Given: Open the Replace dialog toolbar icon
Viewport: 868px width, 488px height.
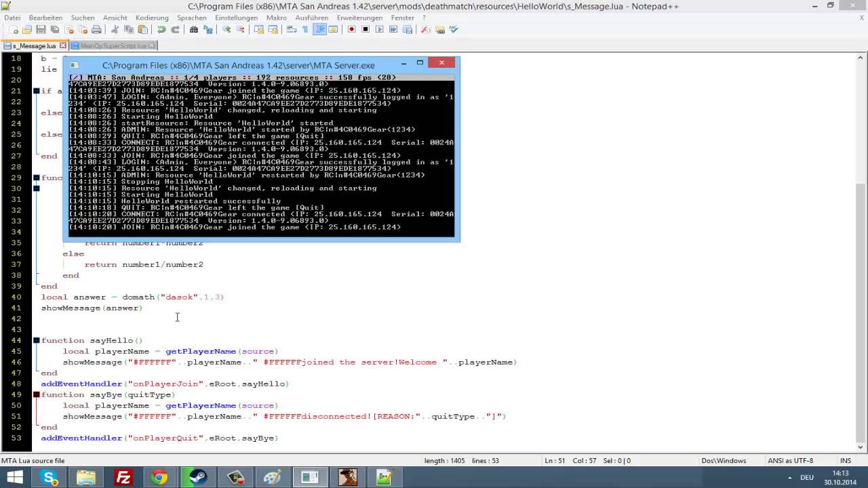Looking at the screenshot, I should [208, 30].
